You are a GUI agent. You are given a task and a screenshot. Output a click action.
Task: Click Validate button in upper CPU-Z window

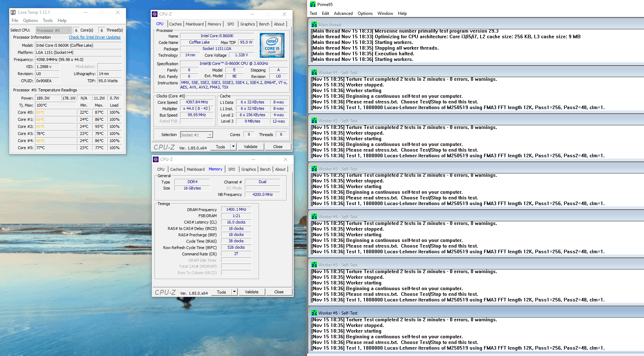click(251, 147)
